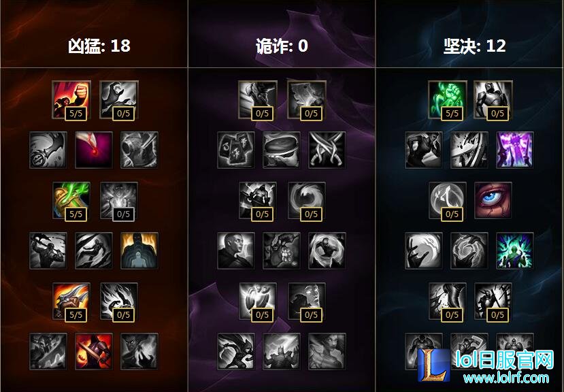The image size is (564, 392).
Task: Pick the green clawed fist mastery 5/5
Action: click(447, 100)
